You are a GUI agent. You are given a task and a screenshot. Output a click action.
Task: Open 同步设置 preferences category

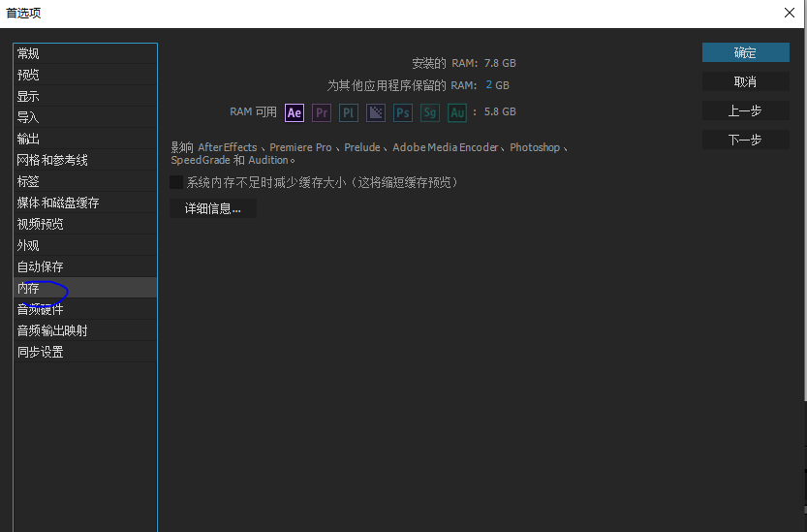tap(85, 353)
